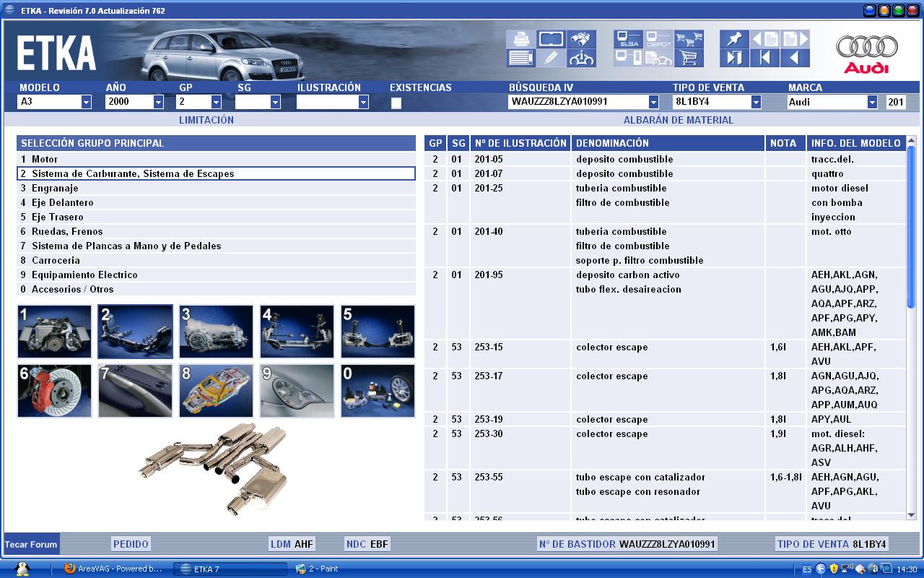Go to next page document icon

(x=796, y=39)
